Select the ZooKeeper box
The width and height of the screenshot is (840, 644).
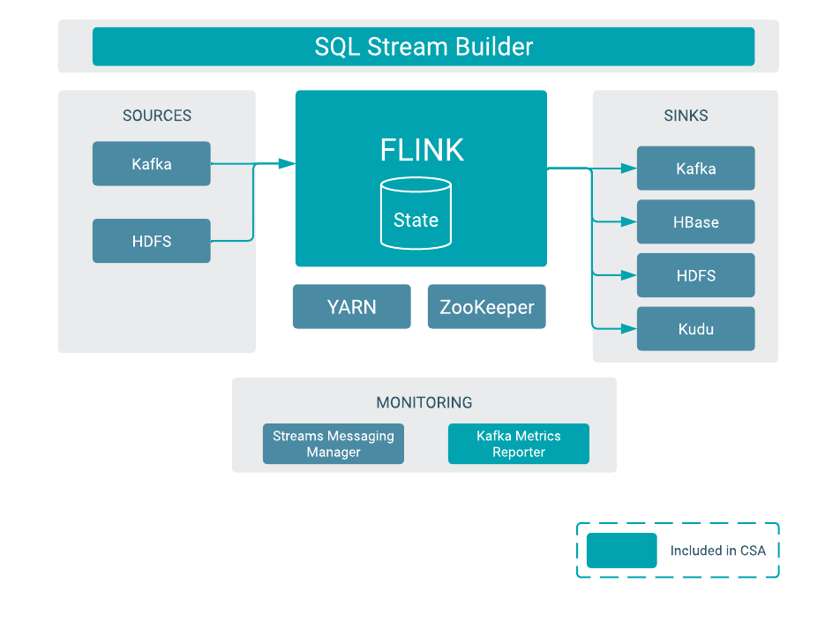coord(487,307)
